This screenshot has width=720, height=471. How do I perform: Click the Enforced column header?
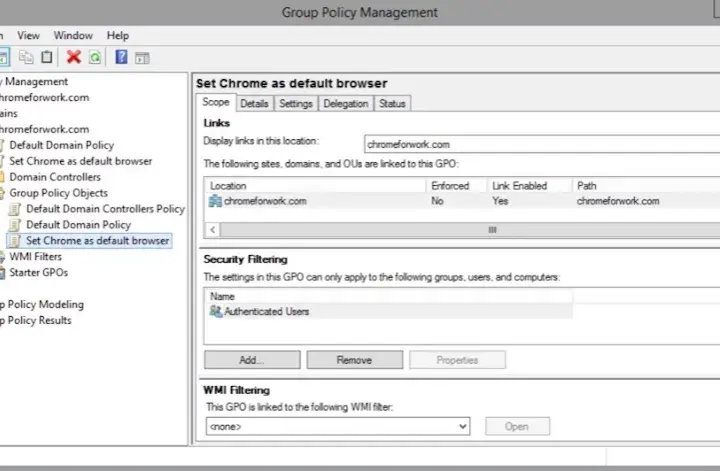(x=456, y=185)
